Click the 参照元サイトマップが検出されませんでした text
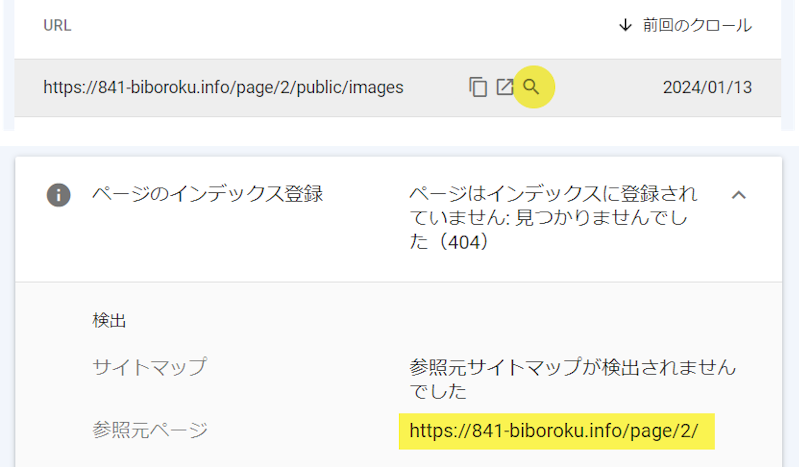Image resolution: width=799 pixels, height=467 pixels. pyautogui.click(x=573, y=379)
